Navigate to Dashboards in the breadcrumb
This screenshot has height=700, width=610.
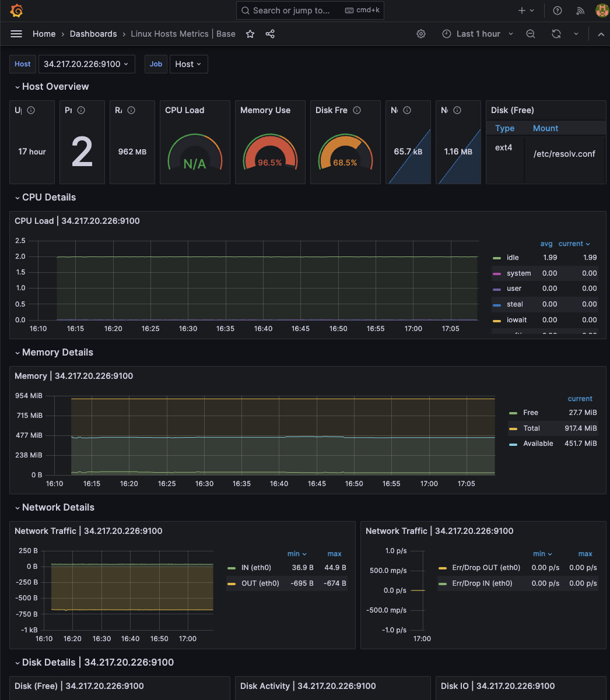(93, 34)
